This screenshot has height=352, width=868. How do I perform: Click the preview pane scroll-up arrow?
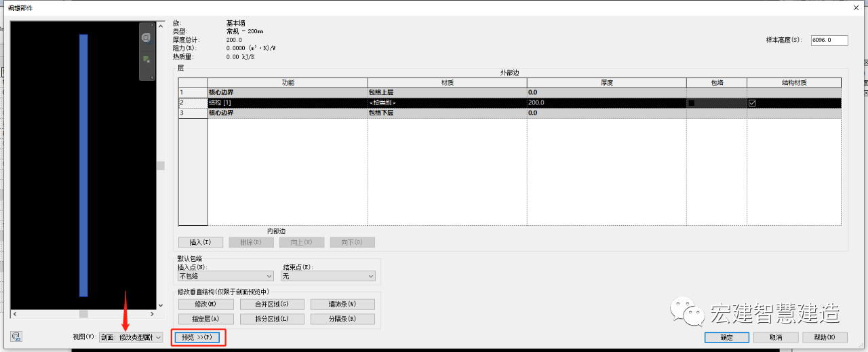coord(161,27)
